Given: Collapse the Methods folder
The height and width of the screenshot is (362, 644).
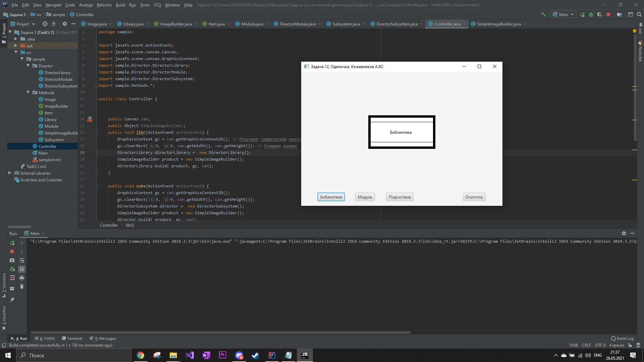Looking at the screenshot, I should pyautogui.click(x=28, y=93).
